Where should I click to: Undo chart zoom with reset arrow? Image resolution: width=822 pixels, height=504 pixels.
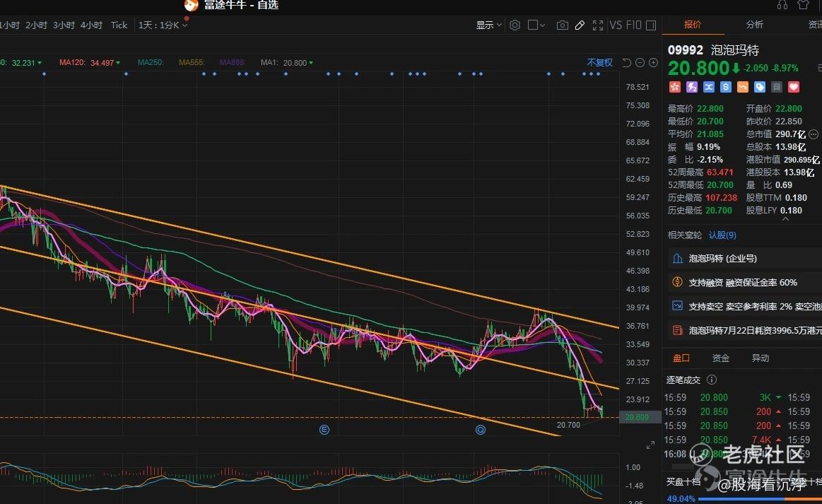[626, 62]
